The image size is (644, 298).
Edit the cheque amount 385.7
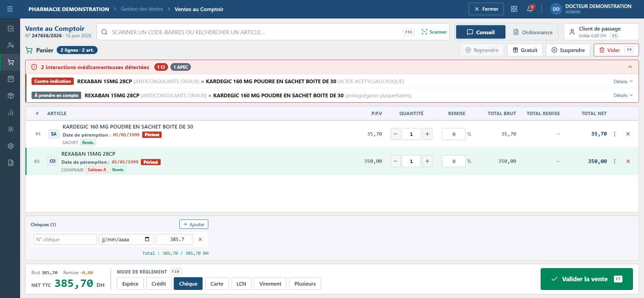click(x=174, y=239)
